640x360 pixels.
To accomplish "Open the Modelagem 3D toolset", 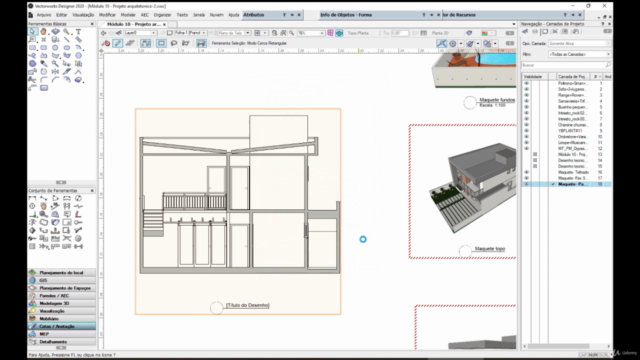I will pyautogui.click(x=62, y=303).
